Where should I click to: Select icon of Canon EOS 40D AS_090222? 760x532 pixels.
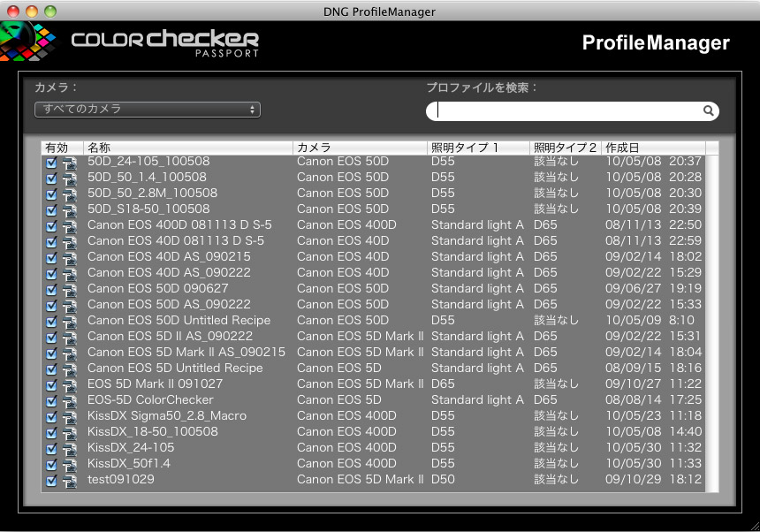click(70, 274)
